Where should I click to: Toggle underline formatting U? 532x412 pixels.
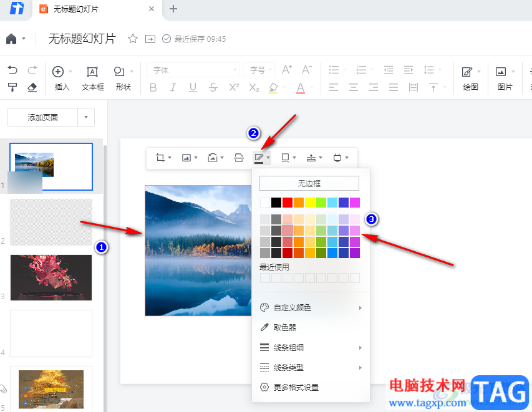[193, 88]
